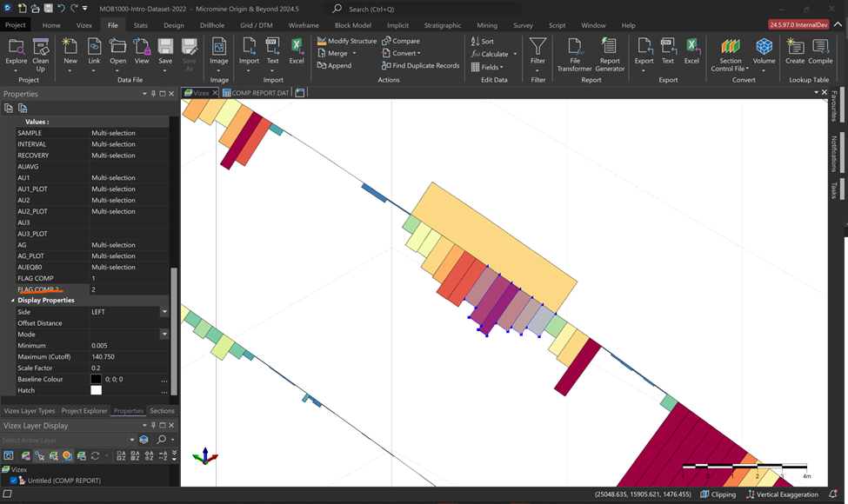Screen dimensions: 848x504
Task: Open the Side LEFT dropdown
Action: click(164, 312)
